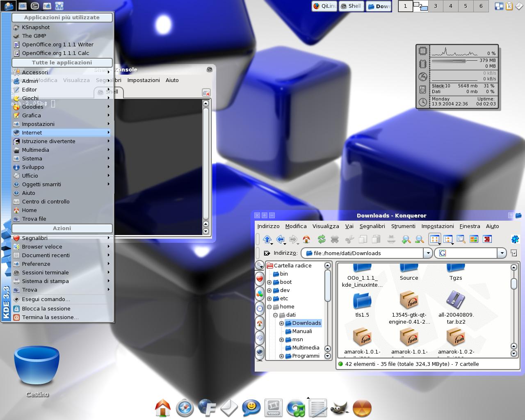Image resolution: width=525 pixels, height=420 pixels.
Task: Open the Segnalibri menu in Konqueror
Action: [372, 226]
